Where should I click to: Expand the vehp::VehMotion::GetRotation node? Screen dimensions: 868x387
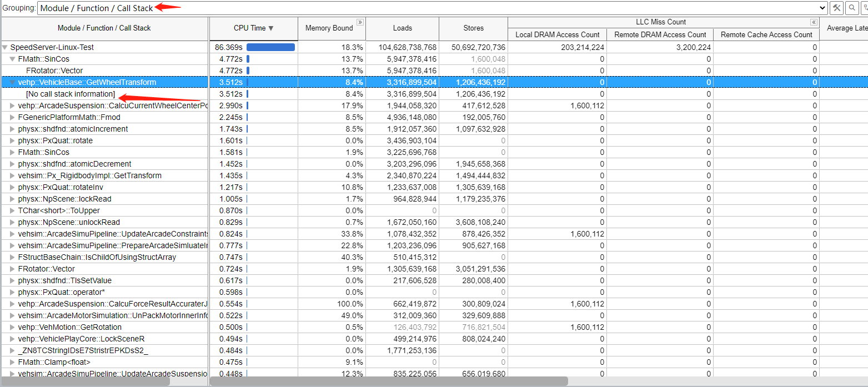[x=13, y=327]
